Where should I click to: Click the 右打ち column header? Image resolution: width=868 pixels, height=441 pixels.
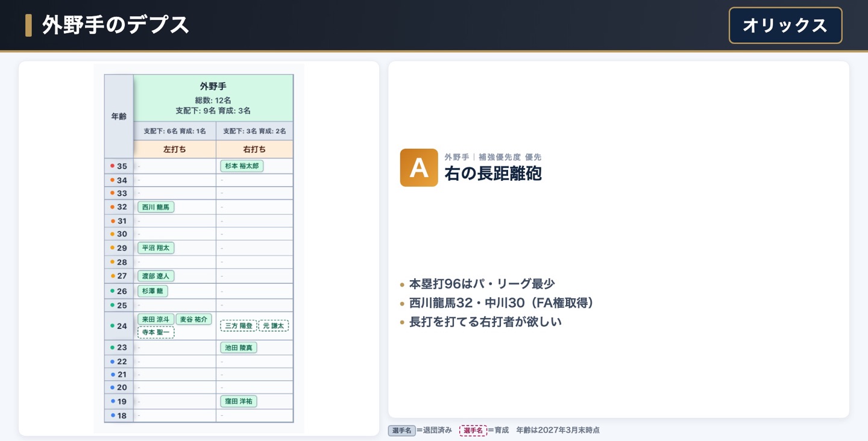(254, 149)
